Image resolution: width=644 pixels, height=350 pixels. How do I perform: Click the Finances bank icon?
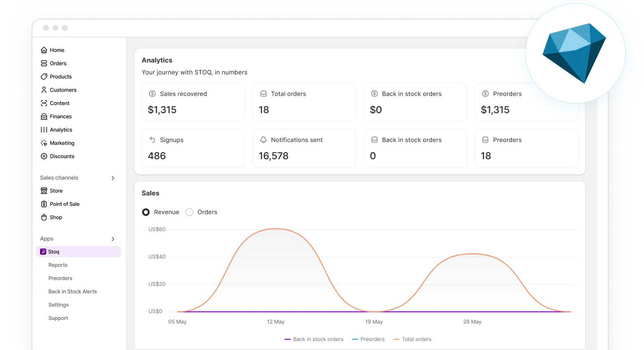[44, 117]
